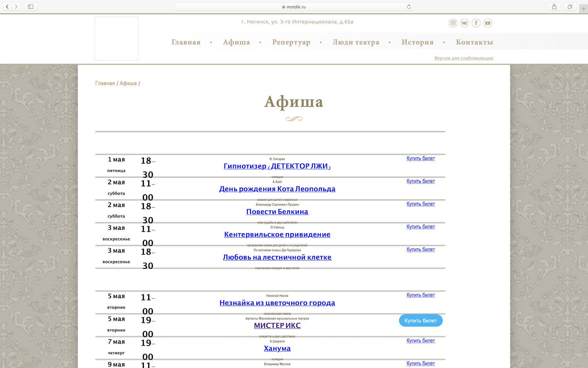Open the Репертуар menu item
The width and height of the screenshot is (588, 368).
tap(291, 42)
